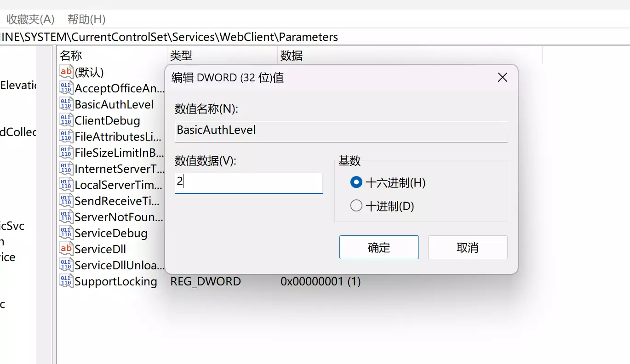Confirm the edit with 确定 button
Screen dimensions: 630x364
tap(379, 247)
